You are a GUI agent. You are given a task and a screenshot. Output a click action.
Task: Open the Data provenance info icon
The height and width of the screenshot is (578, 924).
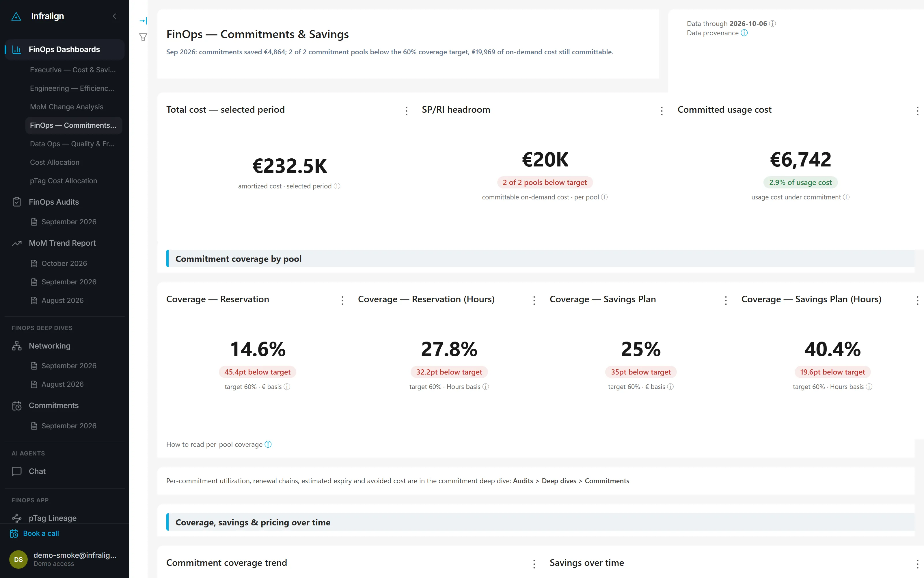pos(744,33)
